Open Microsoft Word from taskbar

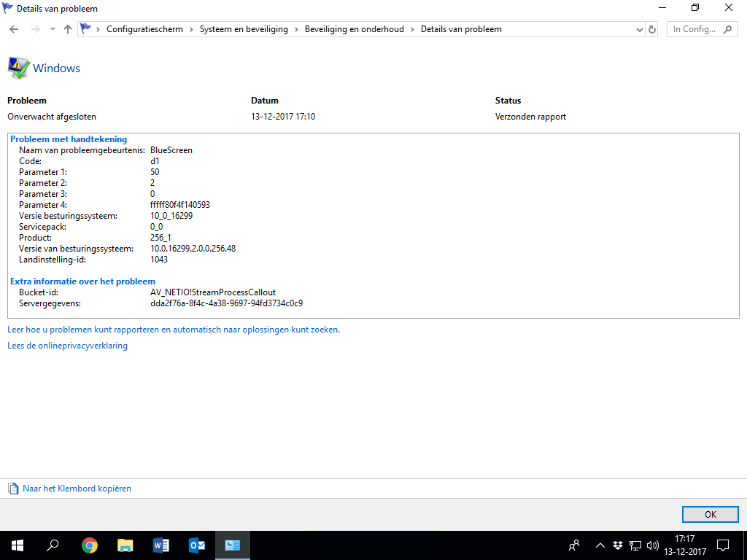pyautogui.click(x=161, y=545)
